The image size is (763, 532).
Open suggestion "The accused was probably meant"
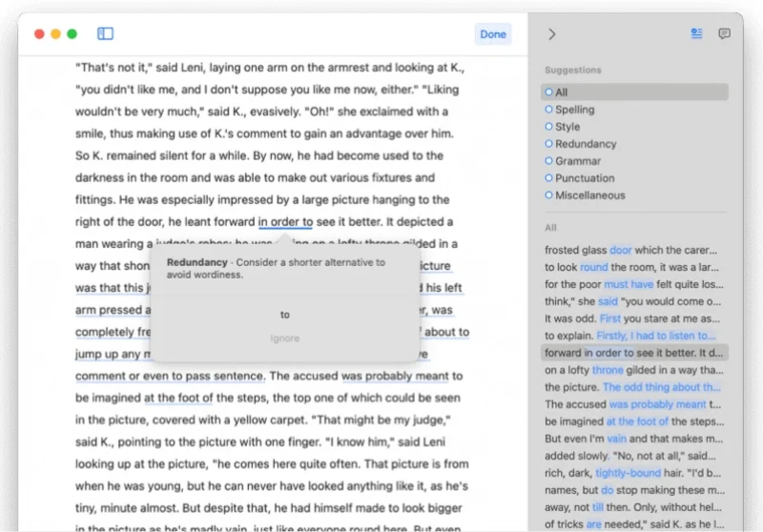634,404
